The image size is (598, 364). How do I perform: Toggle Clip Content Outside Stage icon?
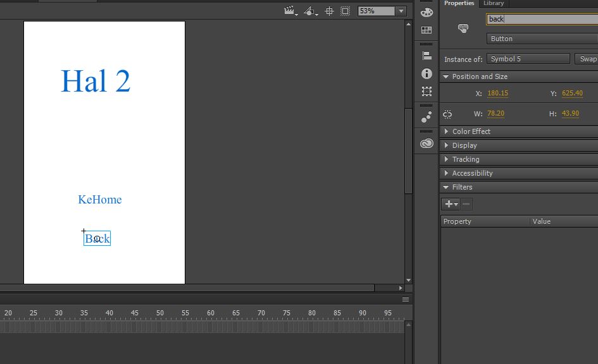345,11
